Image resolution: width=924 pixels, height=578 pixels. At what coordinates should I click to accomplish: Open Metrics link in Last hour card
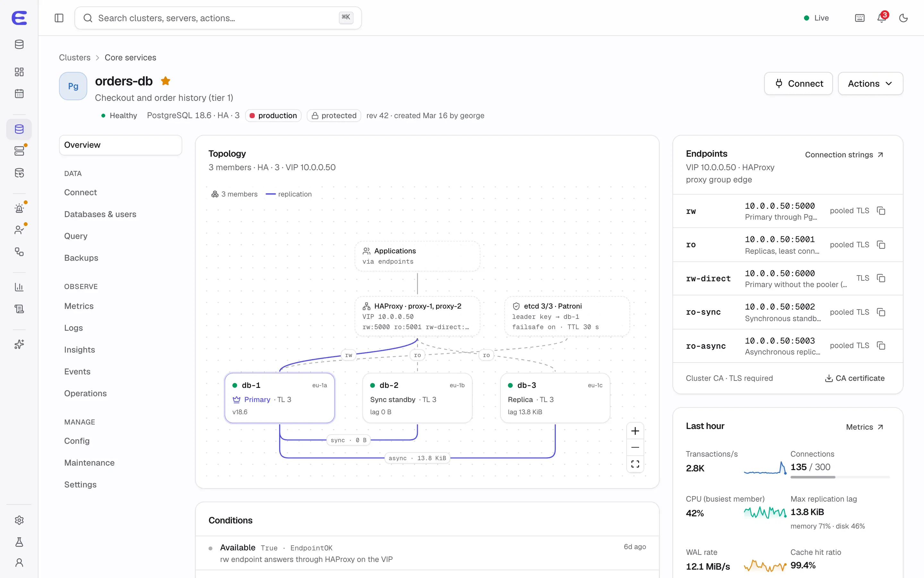point(865,427)
